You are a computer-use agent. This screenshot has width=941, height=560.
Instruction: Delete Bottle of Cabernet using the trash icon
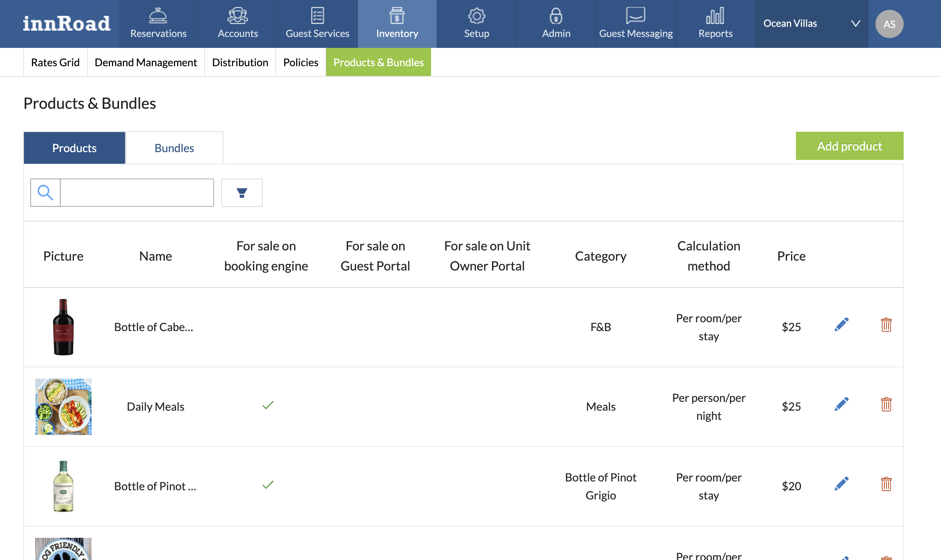click(x=886, y=324)
